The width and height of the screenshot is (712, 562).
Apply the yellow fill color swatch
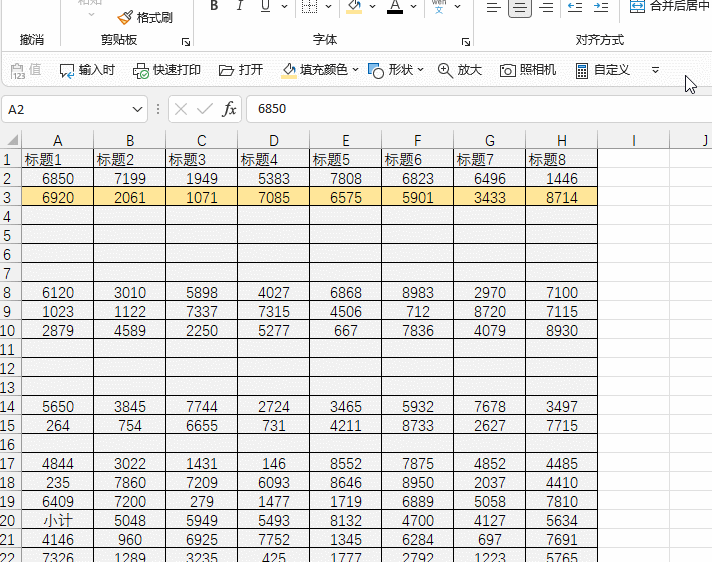coord(354,6)
